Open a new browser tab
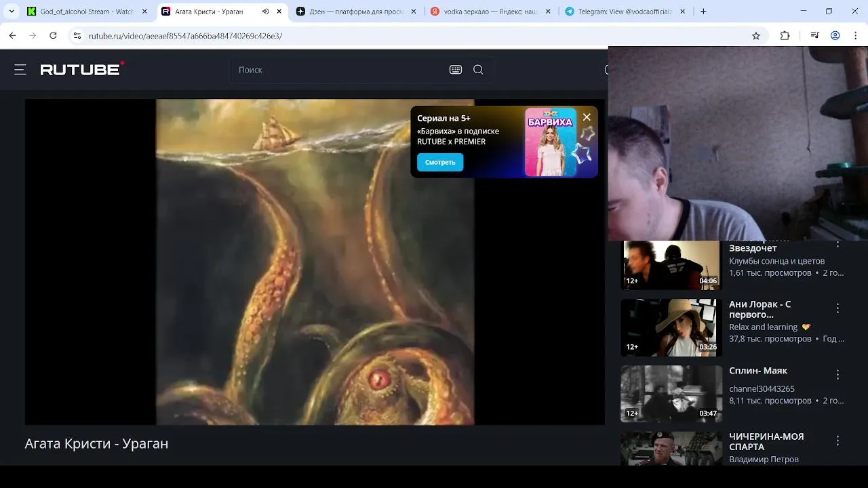This screenshot has height=488, width=868. pyautogui.click(x=703, y=12)
